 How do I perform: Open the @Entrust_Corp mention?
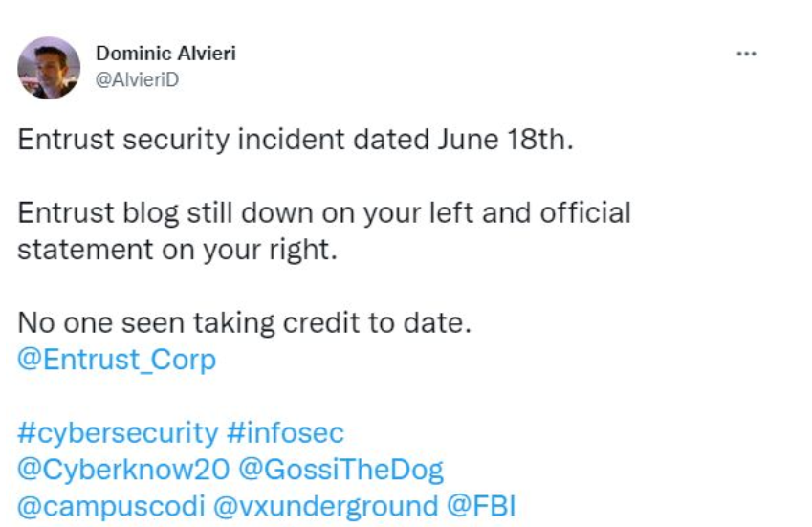(x=117, y=360)
